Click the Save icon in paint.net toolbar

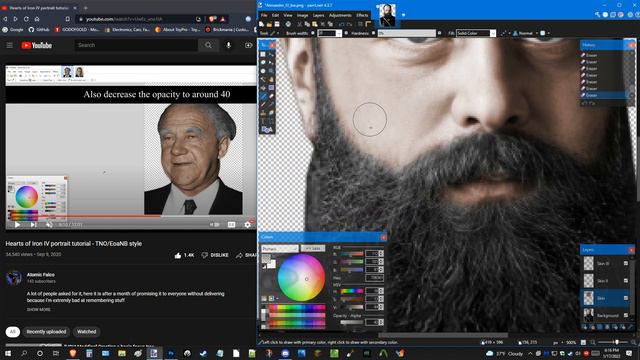(277, 24)
